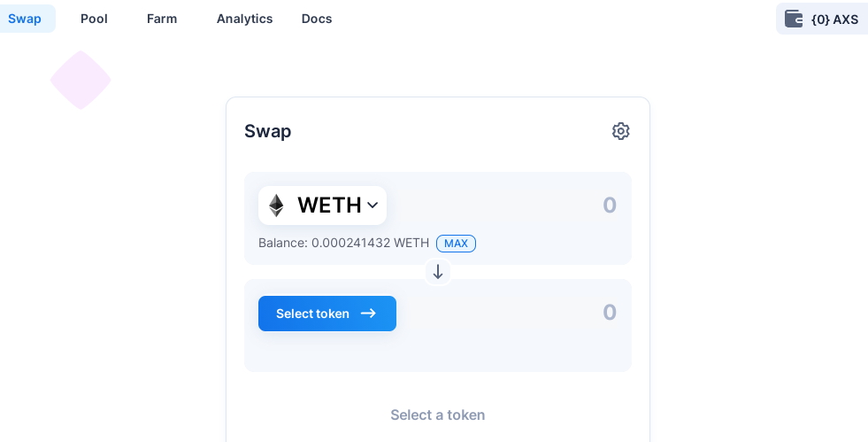Image resolution: width=868 pixels, height=442 pixels.
Task: Click the arrow inside the Select token button
Action: [368, 314]
